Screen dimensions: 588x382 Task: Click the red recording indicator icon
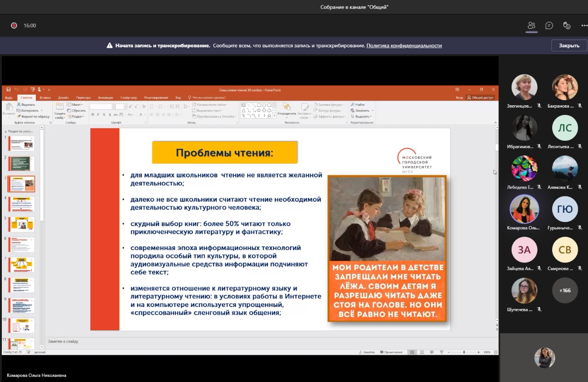pos(14,26)
